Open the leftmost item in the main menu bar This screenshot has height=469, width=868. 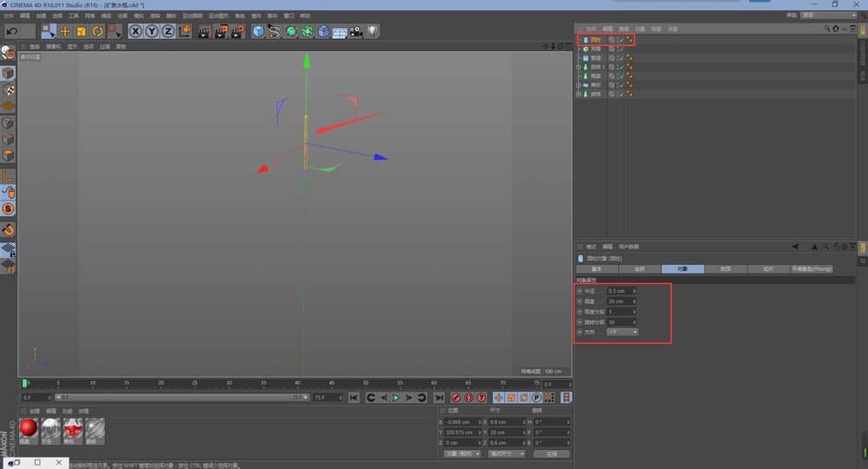(x=8, y=16)
